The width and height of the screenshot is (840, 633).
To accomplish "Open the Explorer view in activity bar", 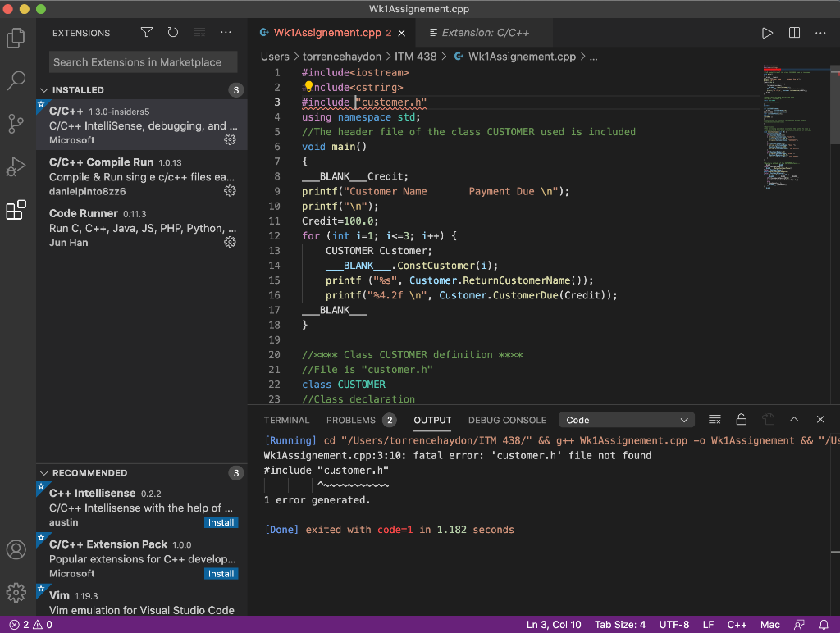I will 16,38.
